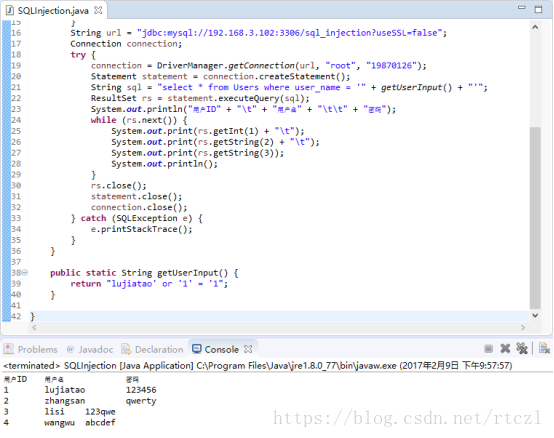Click Remove All Terminated Launches icon
Viewport: 554px width, 438px height.
click(x=522, y=349)
